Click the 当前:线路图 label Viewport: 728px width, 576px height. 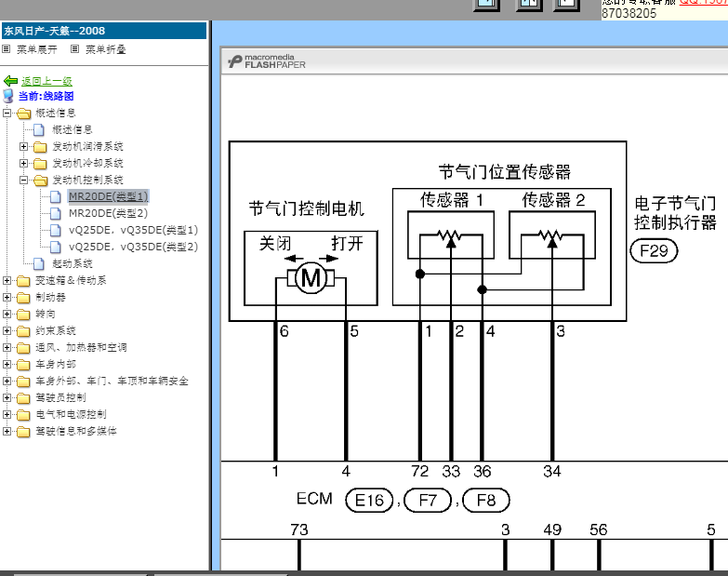pos(46,96)
